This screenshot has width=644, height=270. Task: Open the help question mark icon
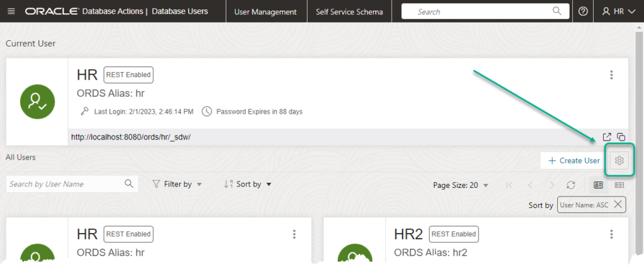[583, 11]
